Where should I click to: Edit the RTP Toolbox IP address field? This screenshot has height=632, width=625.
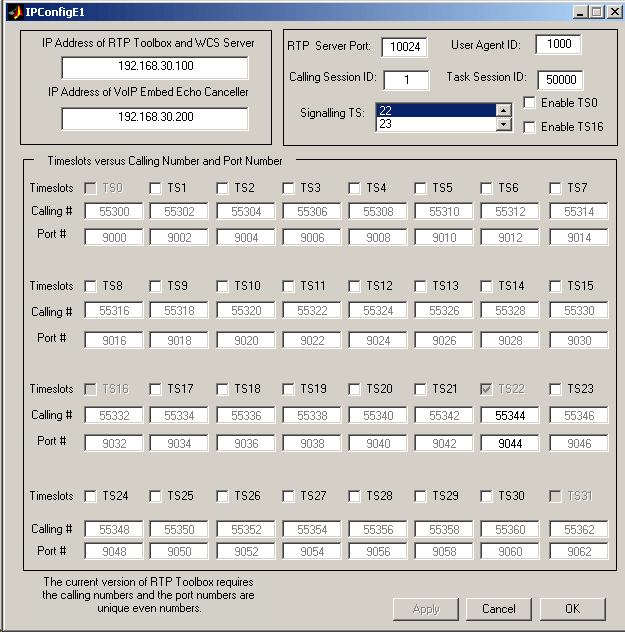pos(155,67)
